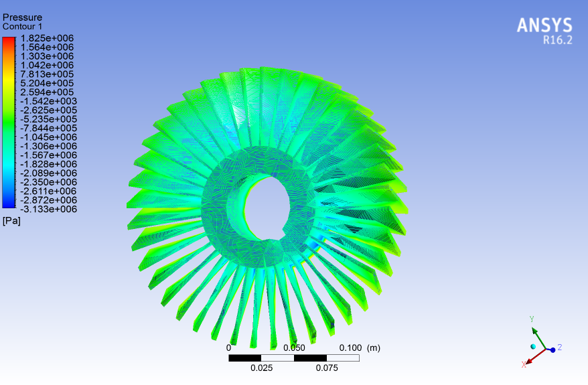The height and width of the screenshot is (385, 588).
Task: Click legend value -1.542e+003
Action: pos(48,101)
